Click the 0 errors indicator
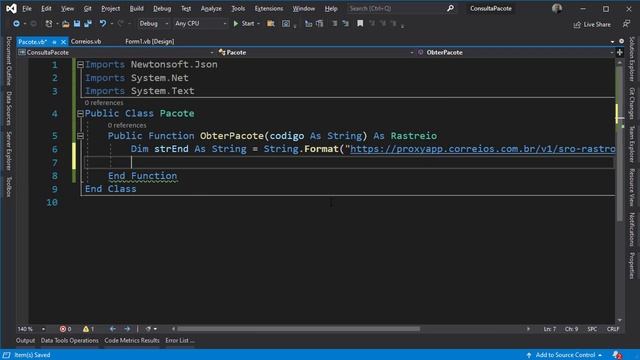Image resolution: width=640 pixels, height=360 pixels. pyautogui.click(x=65, y=329)
